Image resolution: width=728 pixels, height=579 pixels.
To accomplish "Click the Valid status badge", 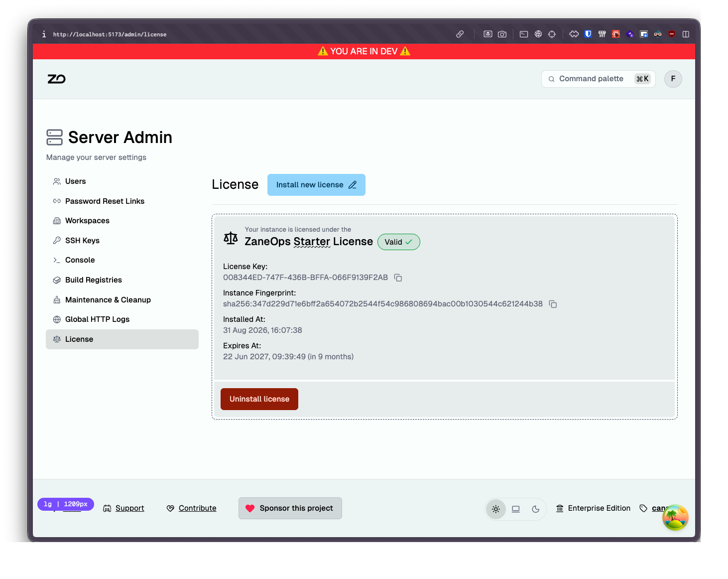I will click(398, 242).
